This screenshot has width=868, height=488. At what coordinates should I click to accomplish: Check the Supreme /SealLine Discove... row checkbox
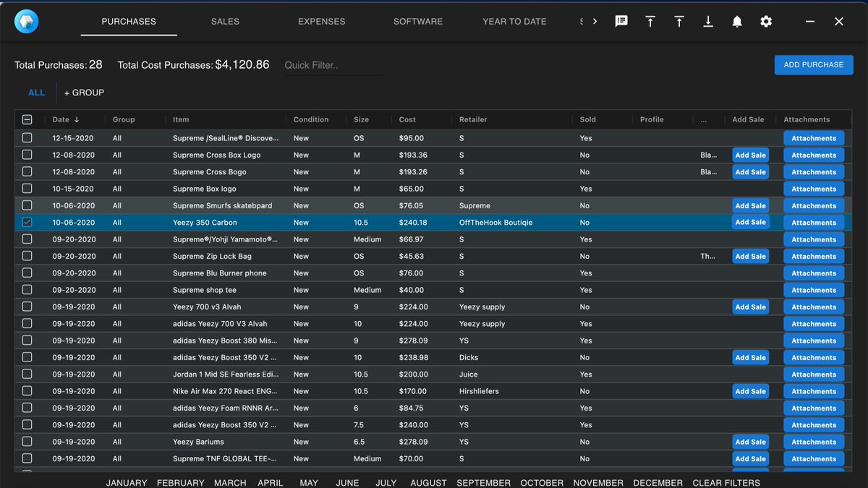click(27, 138)
